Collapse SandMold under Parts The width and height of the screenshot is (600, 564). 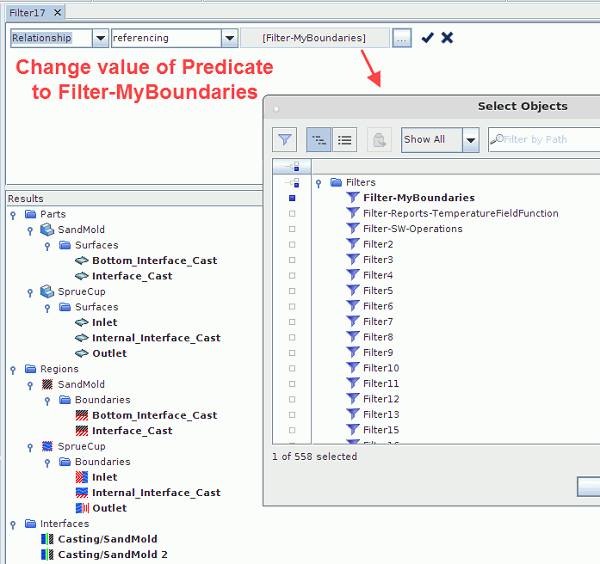pyautogui.click(x=30, y=230)
